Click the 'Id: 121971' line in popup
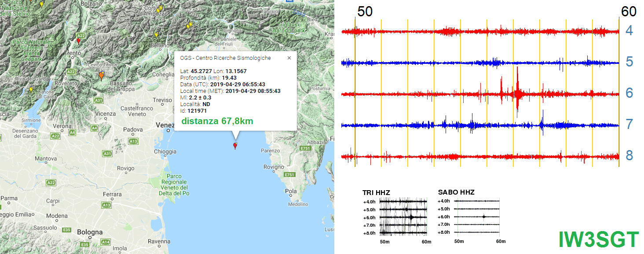This screenshot has width=644, height=254. point(194,111)
